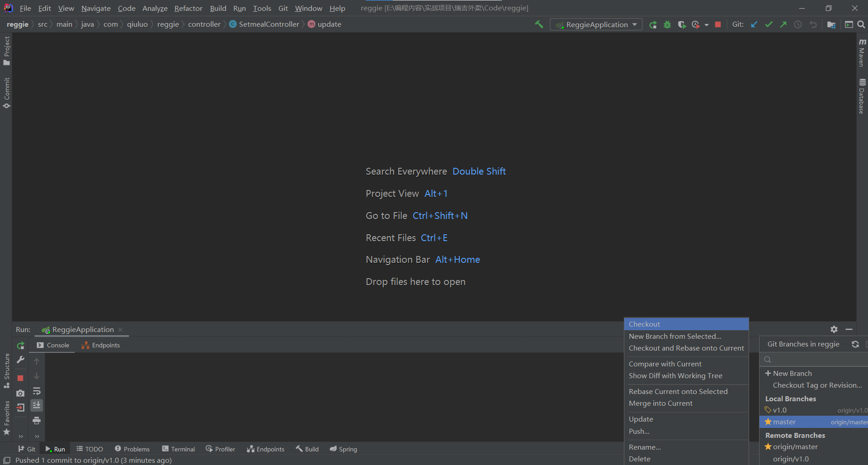This screenshot has width=868, height=465.
Task: Open the Maven tool window
Action: pos(862,52)
